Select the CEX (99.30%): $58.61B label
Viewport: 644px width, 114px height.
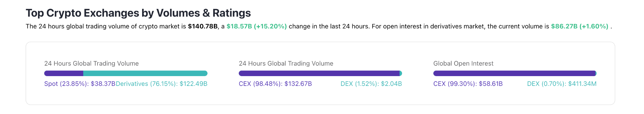click(468, 84)
